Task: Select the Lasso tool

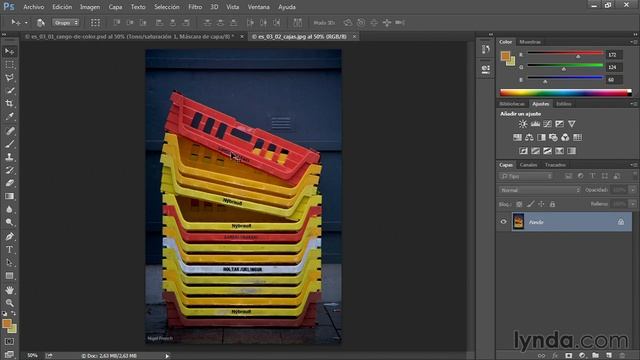Action: 9,78
